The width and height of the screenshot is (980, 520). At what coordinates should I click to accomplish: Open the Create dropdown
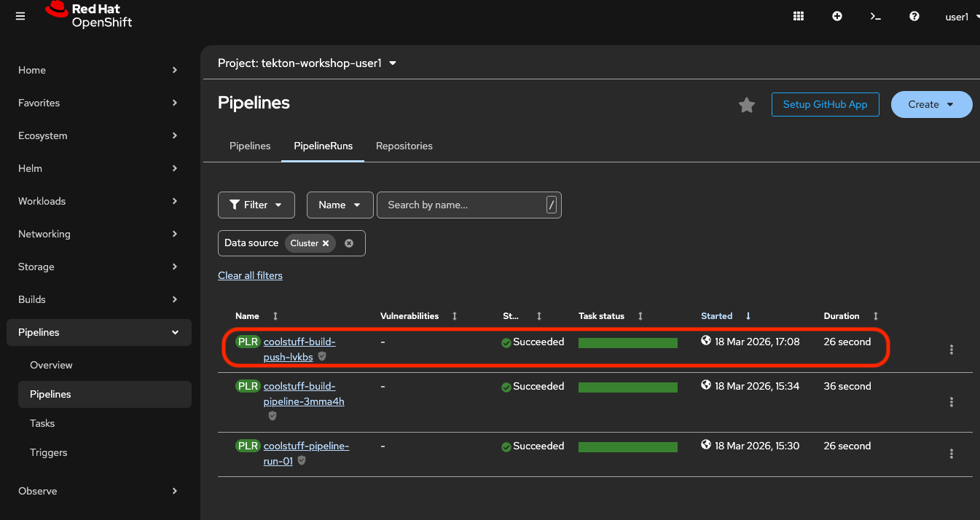pyautogui.click(x=931, y=105)
